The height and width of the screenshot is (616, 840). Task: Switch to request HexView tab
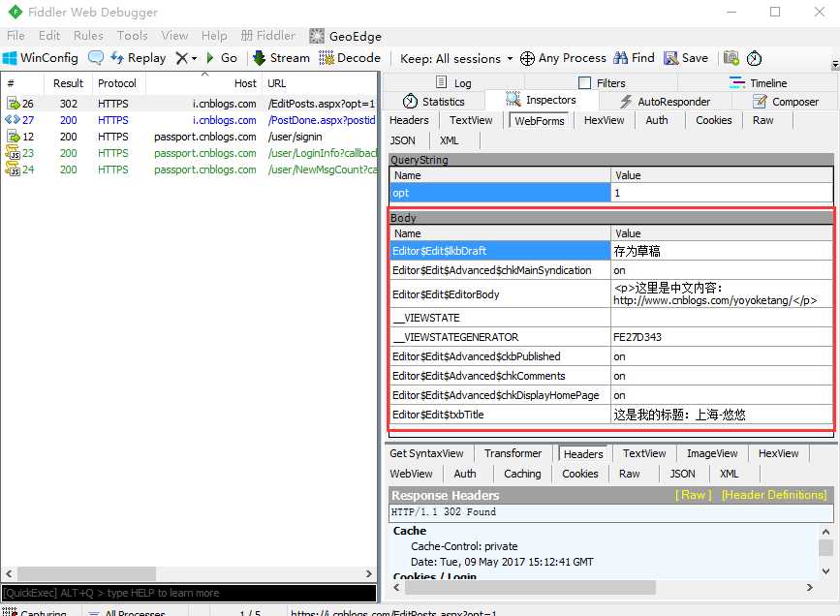604,120
